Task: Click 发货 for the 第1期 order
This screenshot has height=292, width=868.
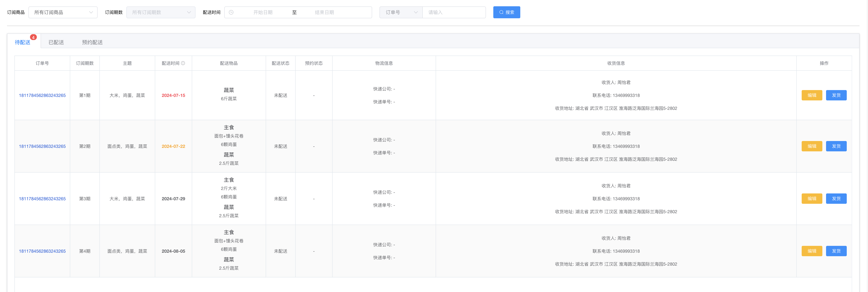Action: coord(836,95)
